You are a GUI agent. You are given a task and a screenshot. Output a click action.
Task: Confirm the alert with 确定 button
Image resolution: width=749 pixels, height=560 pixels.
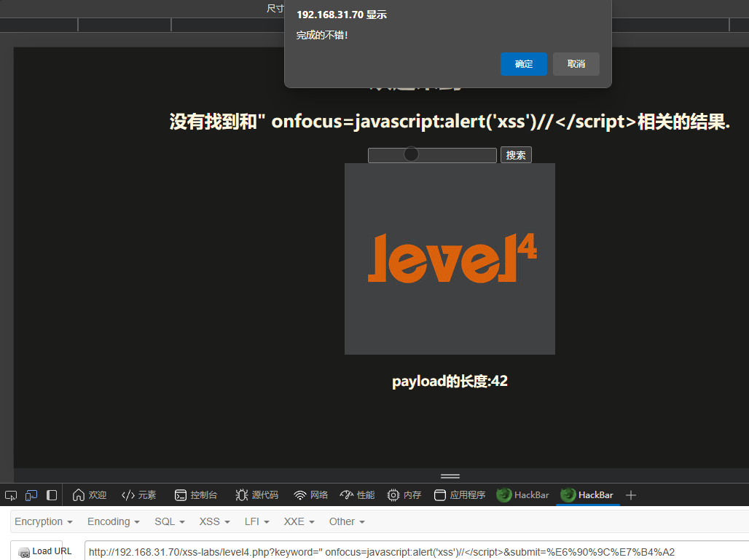pyautogui.click(x=524, y=64)
